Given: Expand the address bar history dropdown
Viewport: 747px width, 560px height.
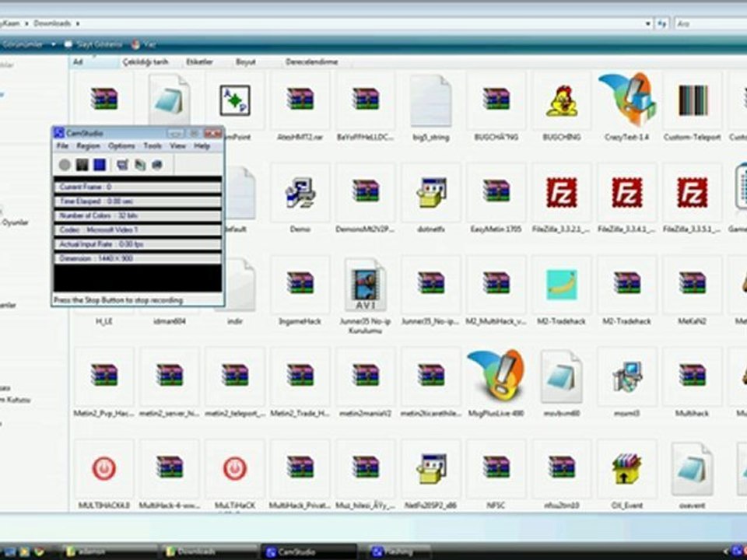Looking at the screenshot, I should [648, 24].
